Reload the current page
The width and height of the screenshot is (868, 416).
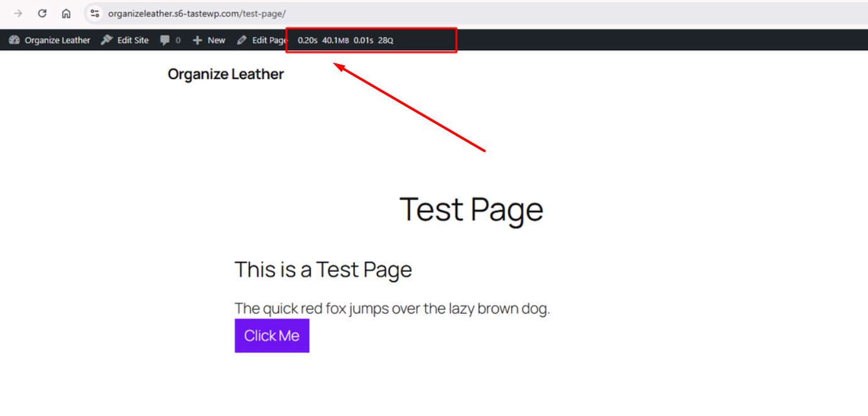coord(42,13)
